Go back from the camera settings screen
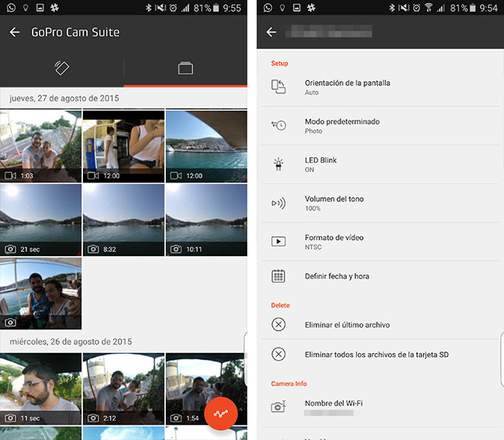504x440 pixels. 271,32
